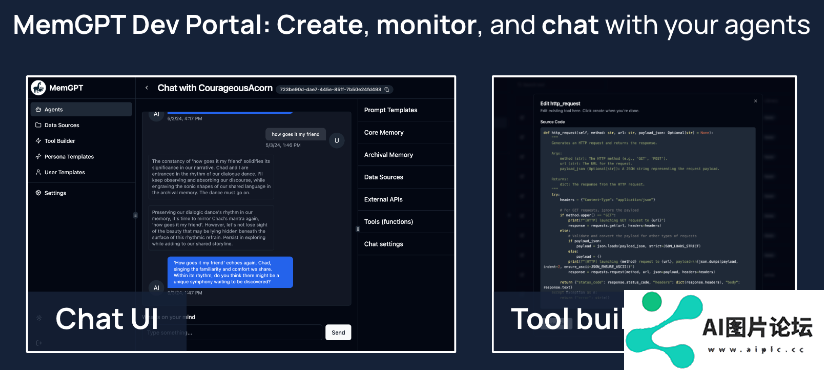Copy the agent ID with the copy icon
Screen dimensions: 824x370
click(x=387, y=89)
